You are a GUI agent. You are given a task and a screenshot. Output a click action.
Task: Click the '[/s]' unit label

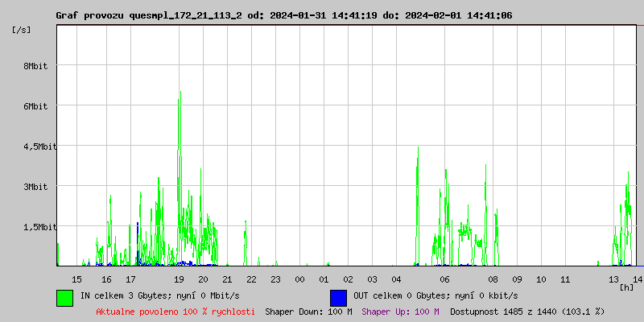tap(22, 30)
